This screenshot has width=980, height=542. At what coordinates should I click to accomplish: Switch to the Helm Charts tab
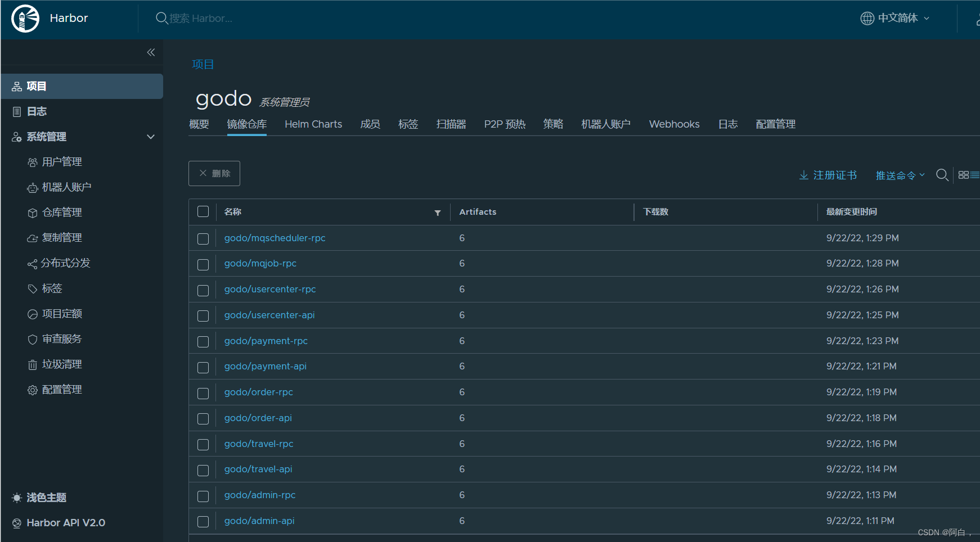[313, 124]
